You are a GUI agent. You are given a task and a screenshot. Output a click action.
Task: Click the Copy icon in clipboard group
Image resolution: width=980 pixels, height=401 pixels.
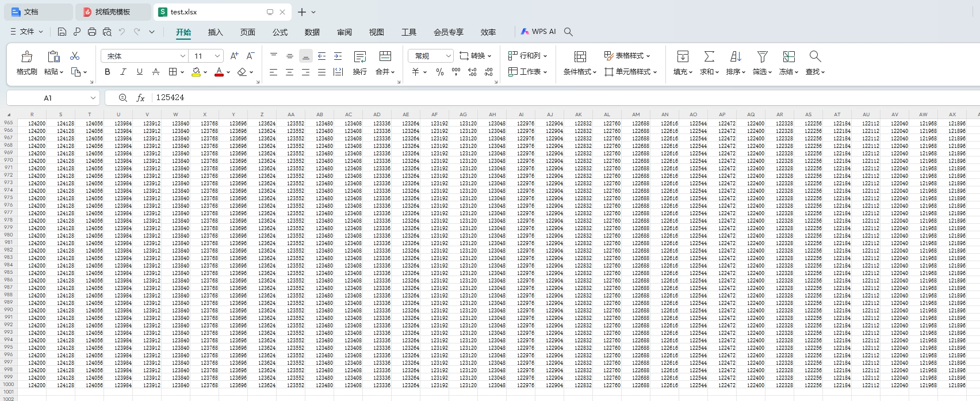(76, 72)
